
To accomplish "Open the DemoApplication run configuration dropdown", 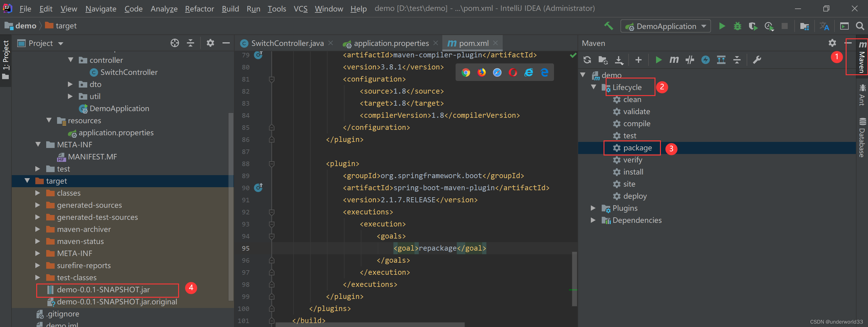I will pyautogui.click(x=665, y=26).
